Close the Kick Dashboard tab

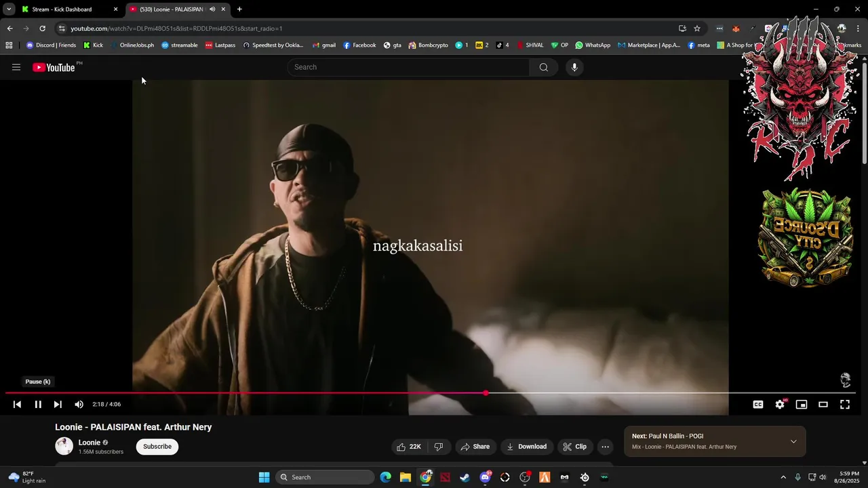click(x=115, y=9)
